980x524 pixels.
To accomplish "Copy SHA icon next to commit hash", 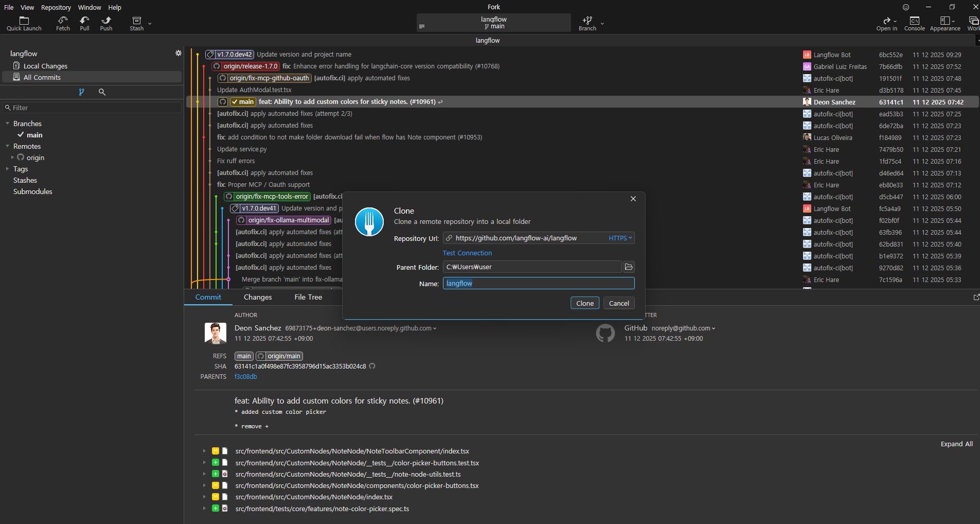I will (372, 366).
